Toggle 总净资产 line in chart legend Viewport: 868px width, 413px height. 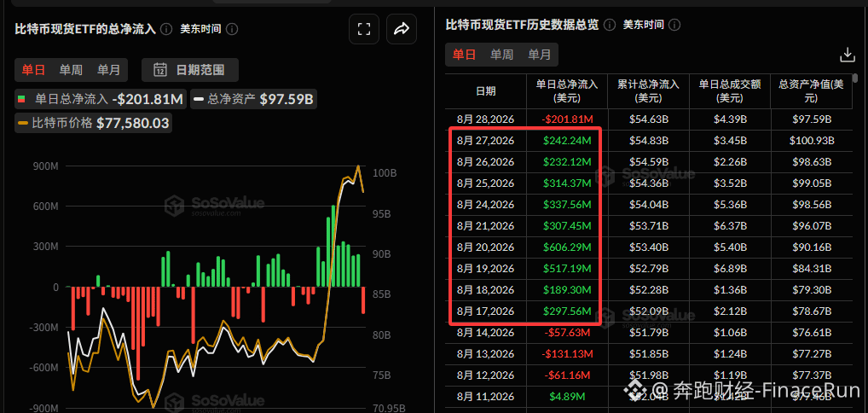(x=254, y=100)
